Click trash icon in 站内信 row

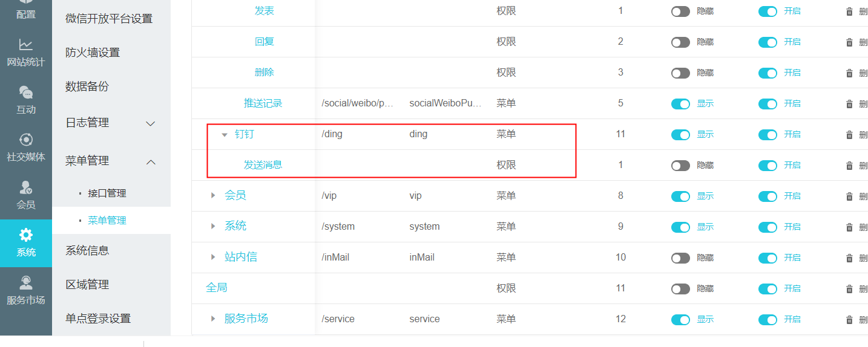click(x=849, y=258)
